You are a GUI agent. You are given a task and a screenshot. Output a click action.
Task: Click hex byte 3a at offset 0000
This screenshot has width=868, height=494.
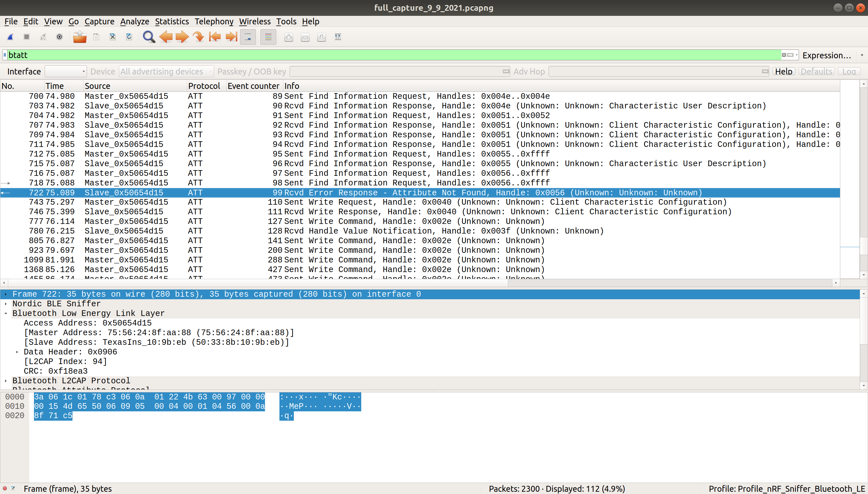tap(39, 397)
